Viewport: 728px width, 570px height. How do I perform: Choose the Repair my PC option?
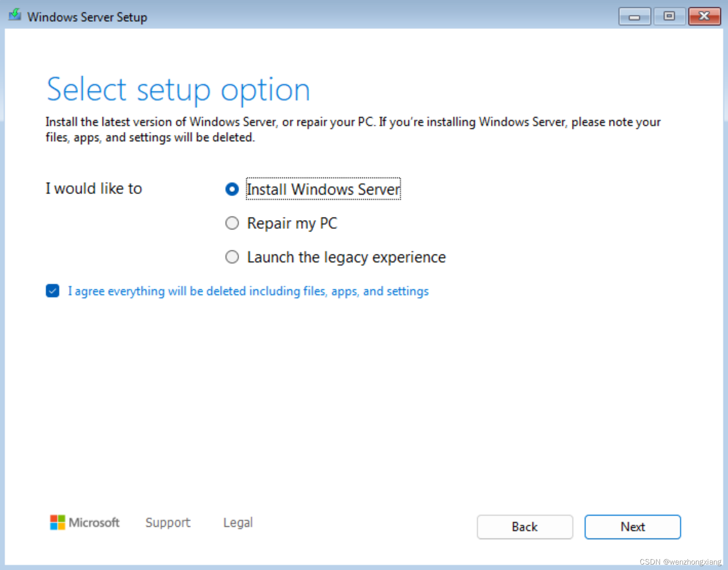[232, 223]
